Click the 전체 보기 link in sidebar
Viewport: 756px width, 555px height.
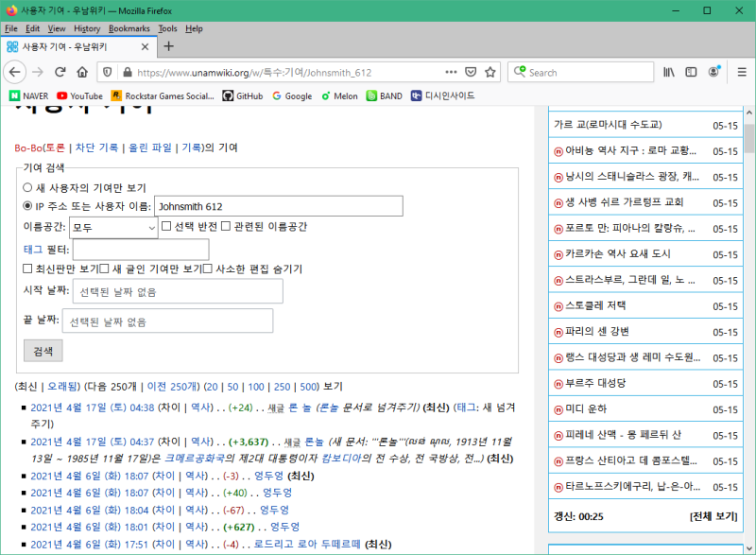pyautogui.click(x=713, y=516)
